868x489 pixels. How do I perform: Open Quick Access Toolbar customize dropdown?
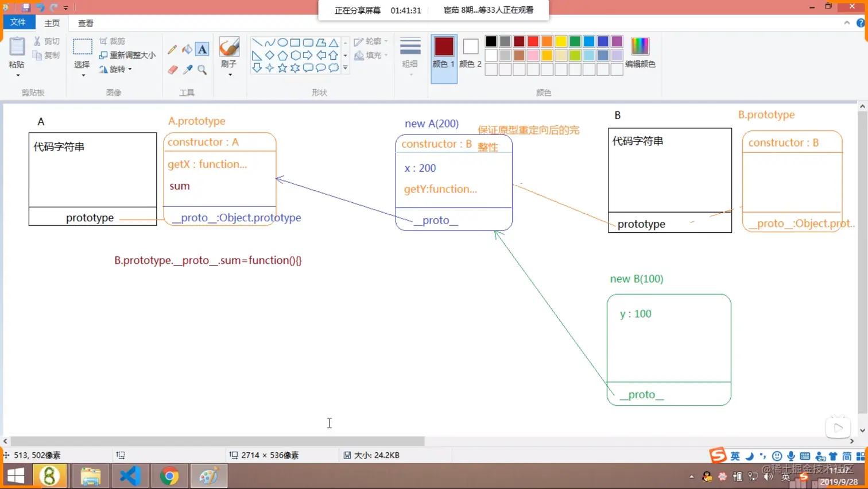[65, 8]
